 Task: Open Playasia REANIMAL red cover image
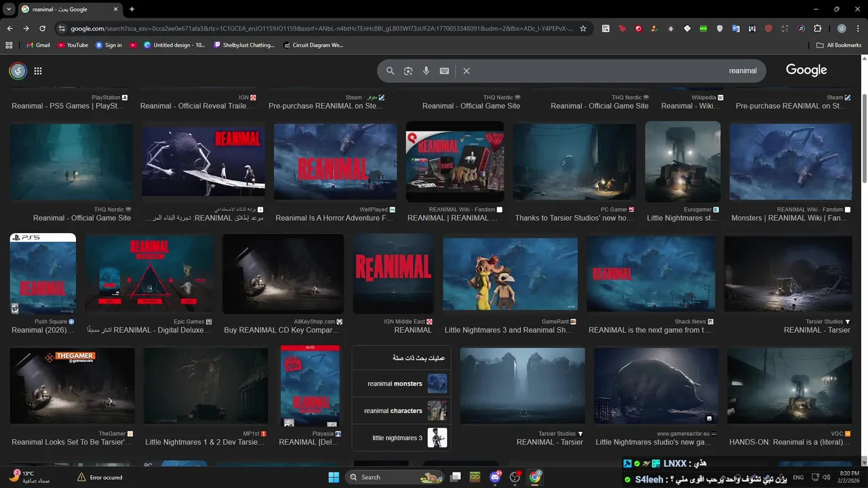tap(310, 386)
